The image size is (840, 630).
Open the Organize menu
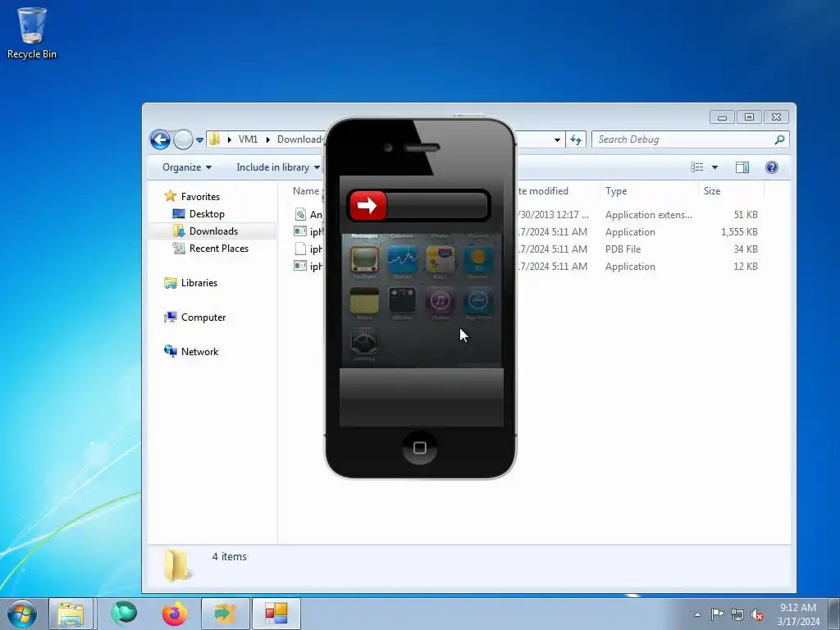(187, 167)
